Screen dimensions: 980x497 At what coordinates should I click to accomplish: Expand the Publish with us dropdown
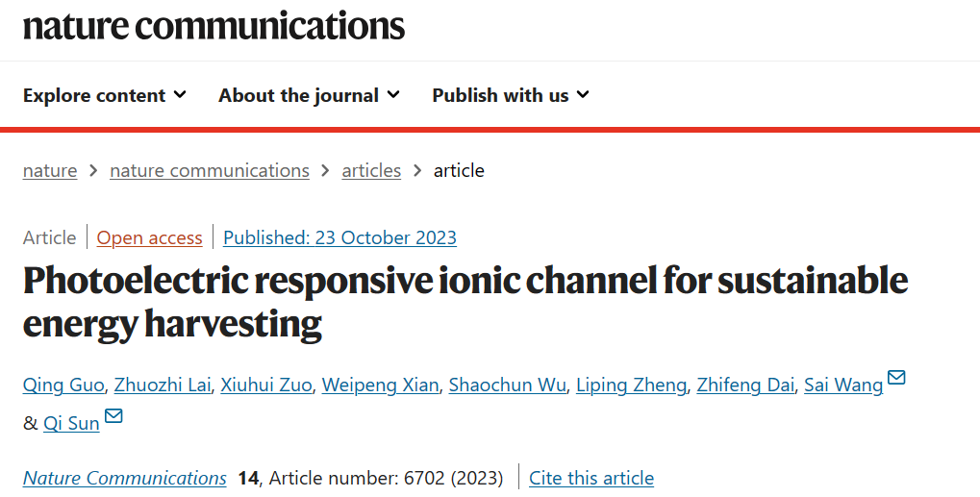click(x=510, y=95)
